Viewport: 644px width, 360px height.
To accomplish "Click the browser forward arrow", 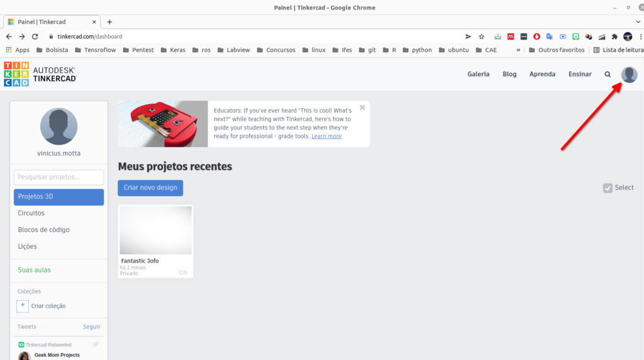I will click(x=22, y=37).
